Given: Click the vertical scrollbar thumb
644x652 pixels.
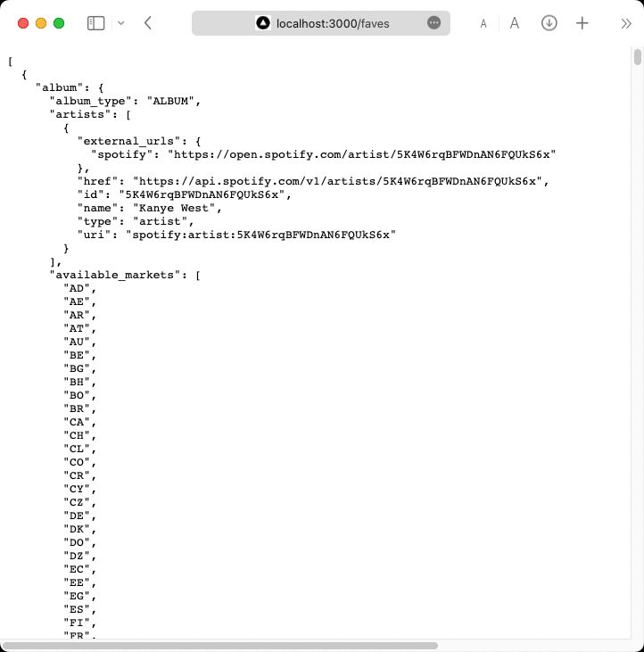Looking at the screenshot, I should click(x=638, y=58).
